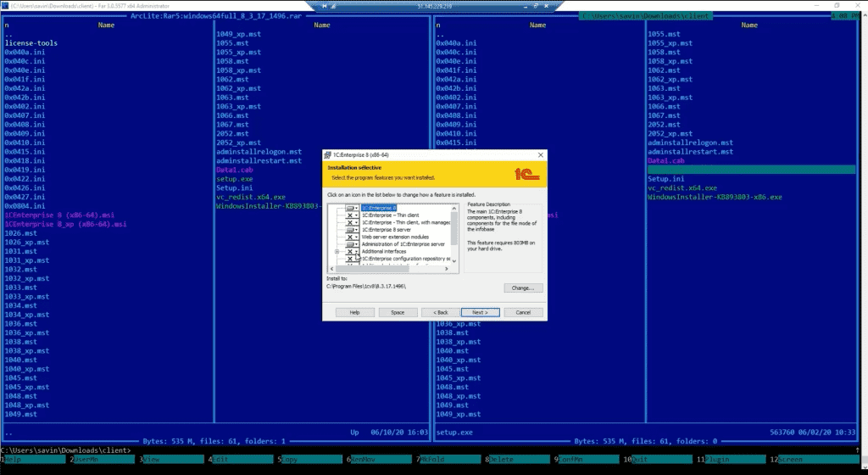868x475 pixels.
Task: Open state dropdown for Administration of 1C:Enterprise server
Action: point(352,244)
